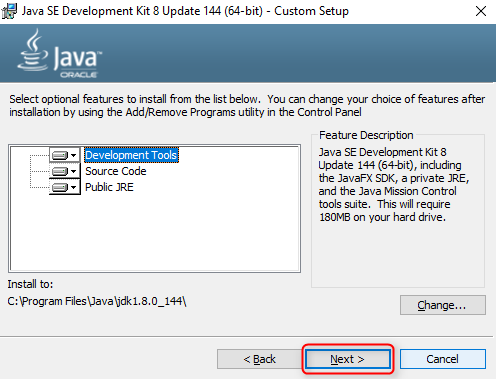Click Change... to pick install folder
This screenshot has height=379, width=496.
click(x=443, y=305)
